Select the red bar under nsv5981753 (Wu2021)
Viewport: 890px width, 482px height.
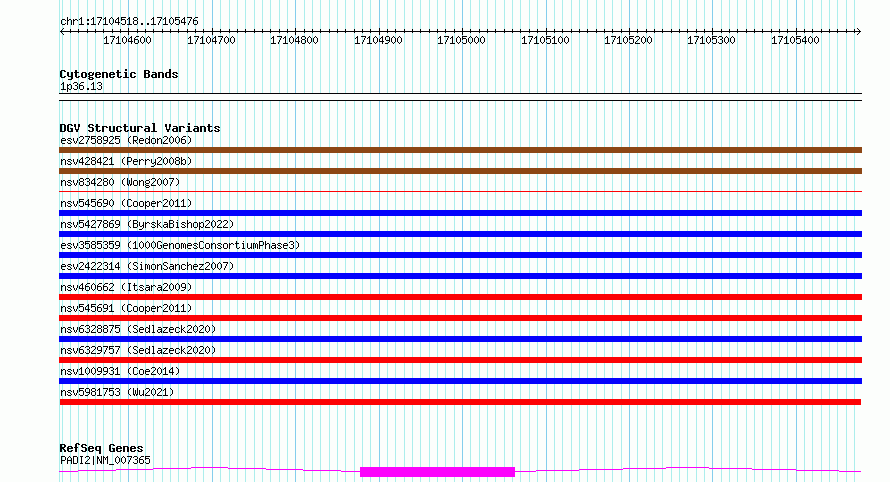[460, 402]
